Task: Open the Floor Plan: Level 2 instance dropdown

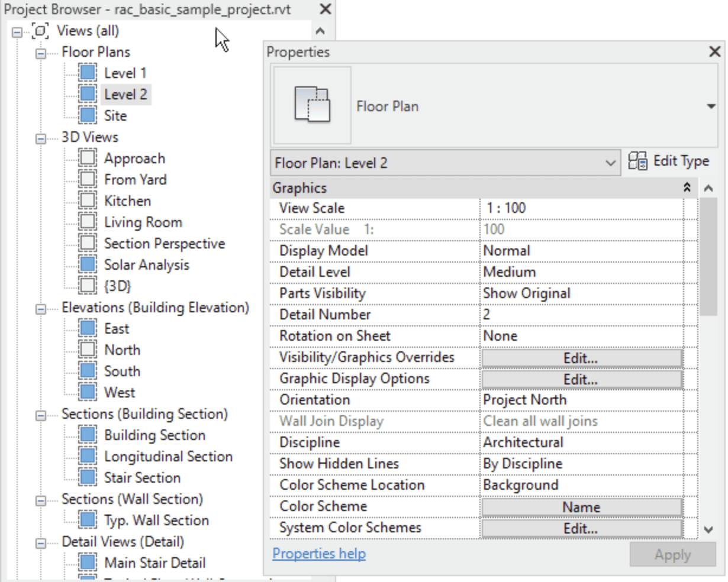Action: (x=611, y=163)
